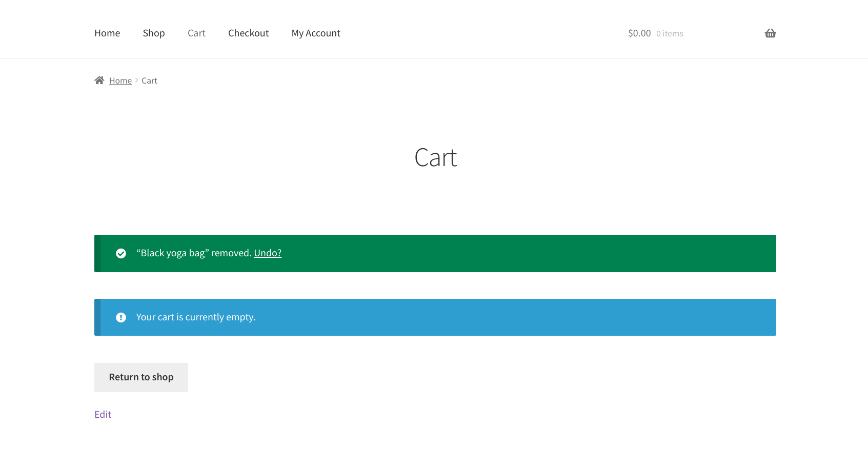Click the $0.00 cart total in header
This screenshot has height=449, width=868.
pos(639,33)
